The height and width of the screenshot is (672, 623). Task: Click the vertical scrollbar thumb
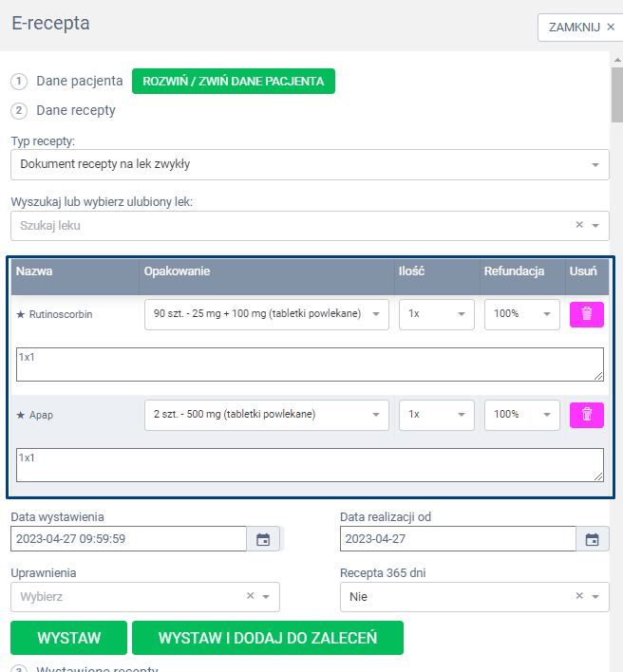click(x=616, y=95)
